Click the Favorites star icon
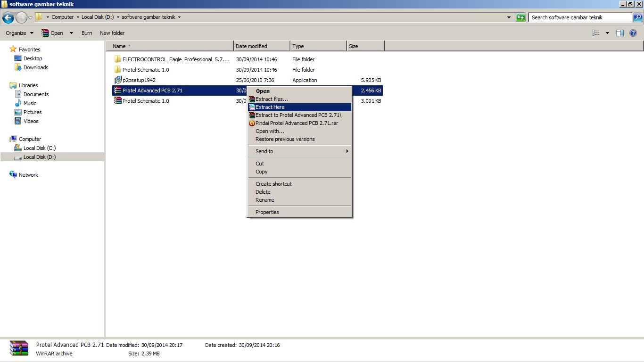This screenshot has width=644, height=362. pyautogui.click(x=13, y=49)
